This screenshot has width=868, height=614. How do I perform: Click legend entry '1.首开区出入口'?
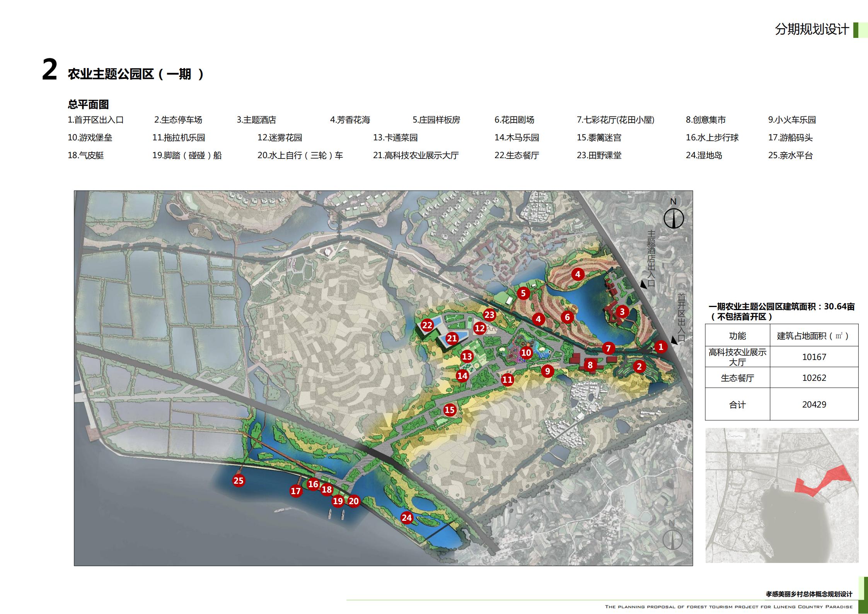[x=96, y=120]
